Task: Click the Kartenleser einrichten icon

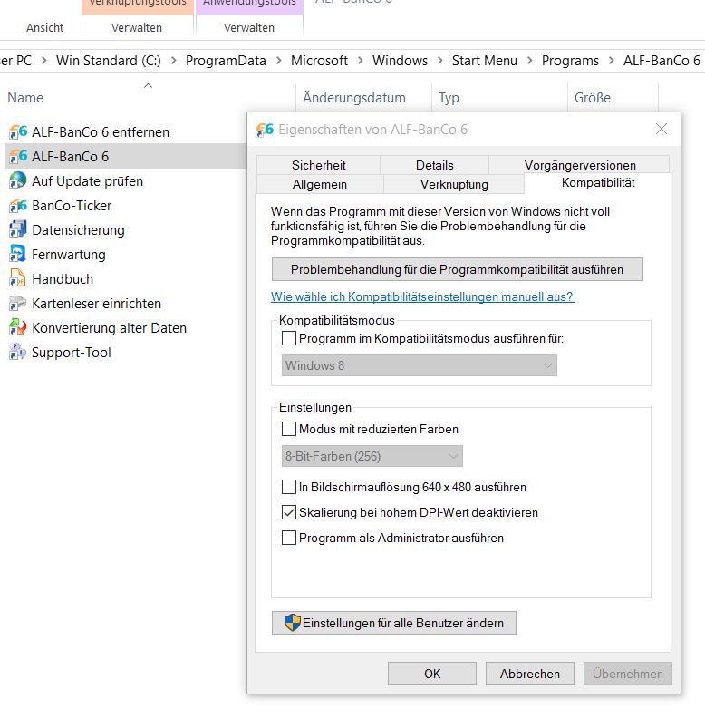Action: pyautogui.click(x=18, y=304)
